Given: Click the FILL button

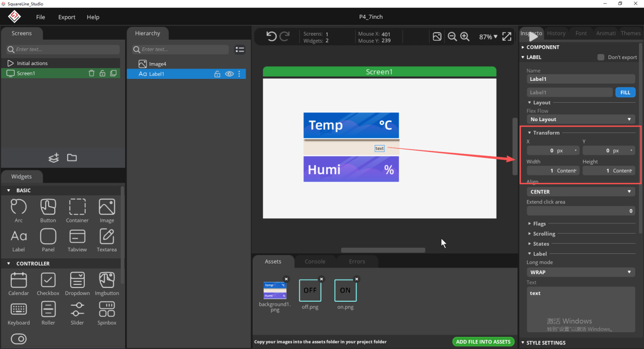Looking at the screenshot, I should (x=625, y=93).
